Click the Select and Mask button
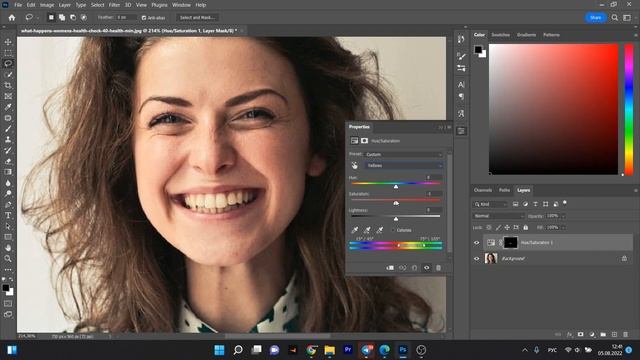640x360 pixels. click(x=197, y=18)
